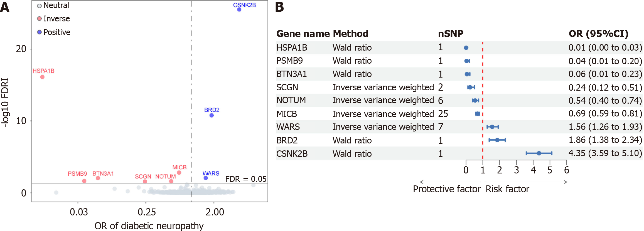Click the "OR of diabetic neuropathy" axis title

pos(149,226)
